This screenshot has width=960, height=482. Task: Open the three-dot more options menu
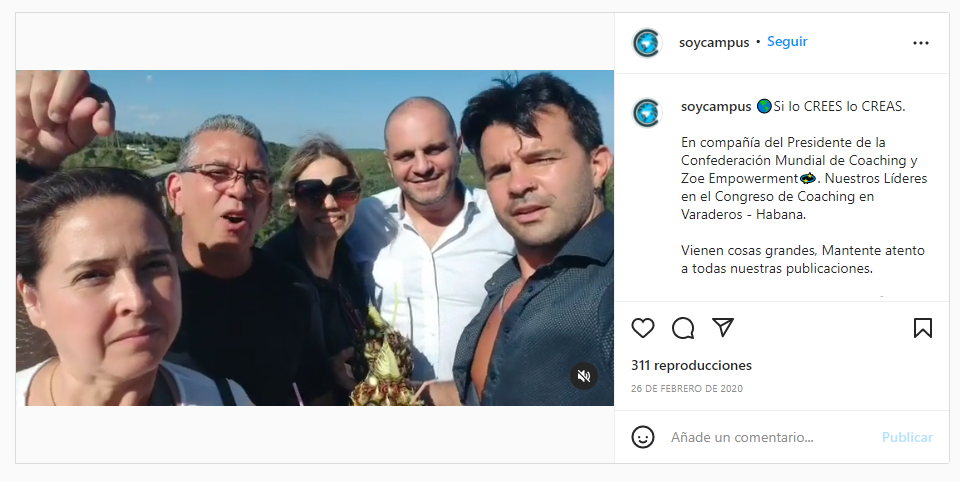921,43
